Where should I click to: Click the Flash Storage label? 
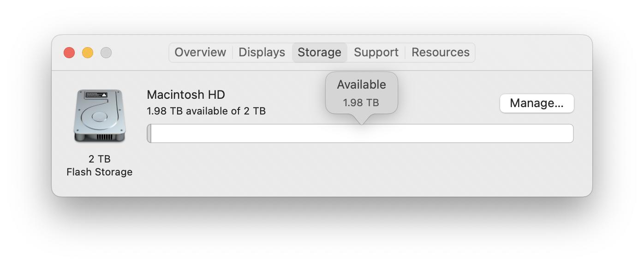tap(100, 172)
